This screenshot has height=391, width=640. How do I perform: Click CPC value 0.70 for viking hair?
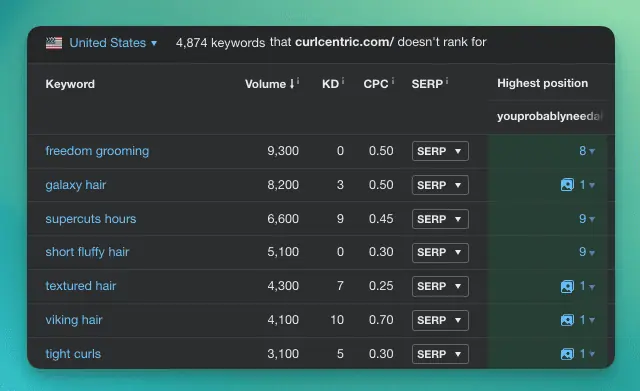381,320
